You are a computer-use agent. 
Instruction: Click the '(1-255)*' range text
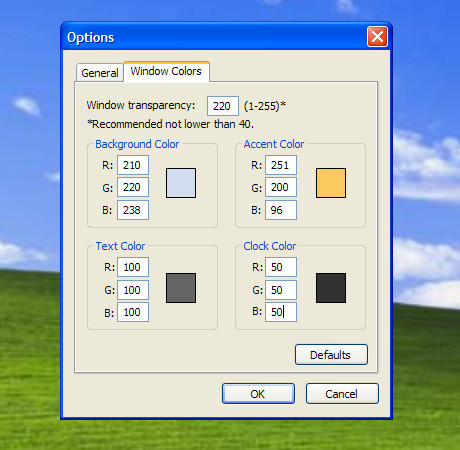pyautogui.click(x=265, y=106)
